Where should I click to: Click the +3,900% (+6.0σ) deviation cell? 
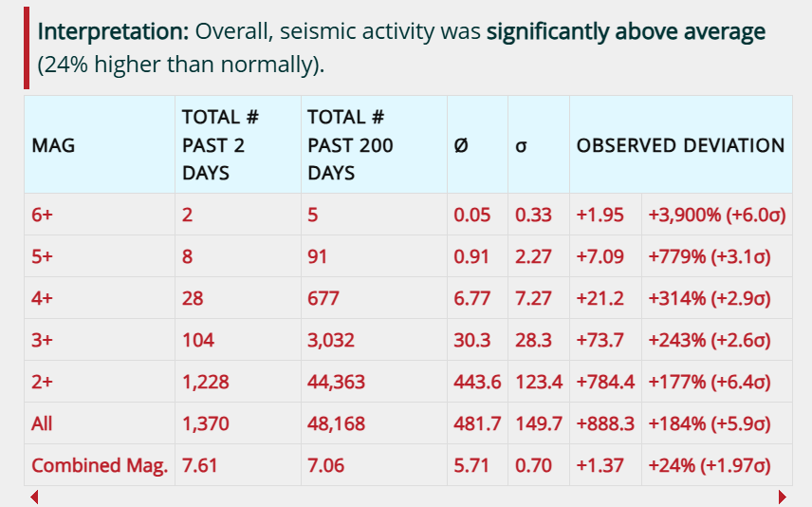717,215
